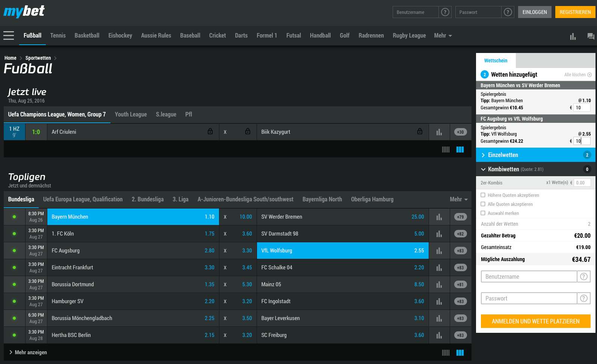Image resolution: width=597 pixels, height=364 pixels.
Task: Switch to the 2. Bundesliga tab
Action: click(147, 199)
